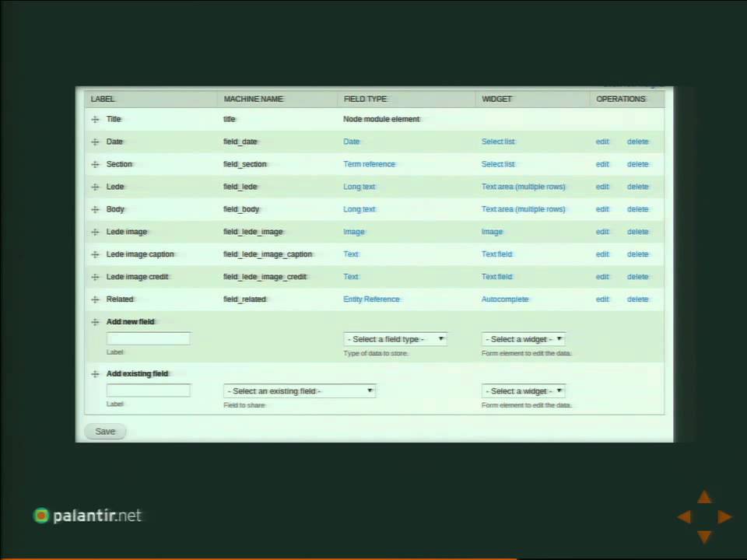Viewport: 747px width, 560px height.
Task: Open the Entity Reference field type link
Action: pos(371,299)
